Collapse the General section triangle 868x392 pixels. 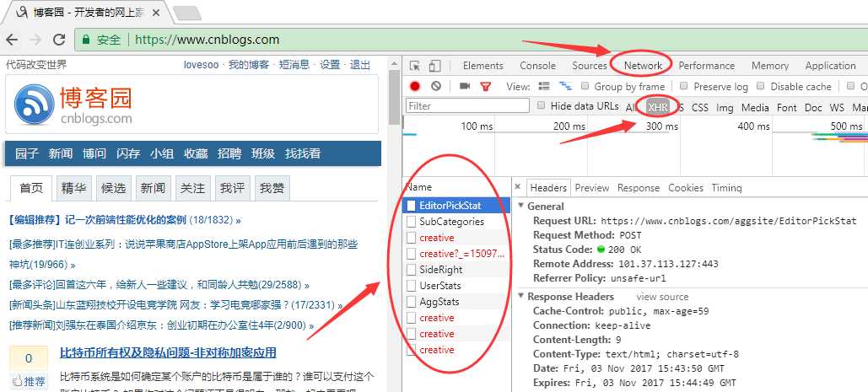coord(521,207)
